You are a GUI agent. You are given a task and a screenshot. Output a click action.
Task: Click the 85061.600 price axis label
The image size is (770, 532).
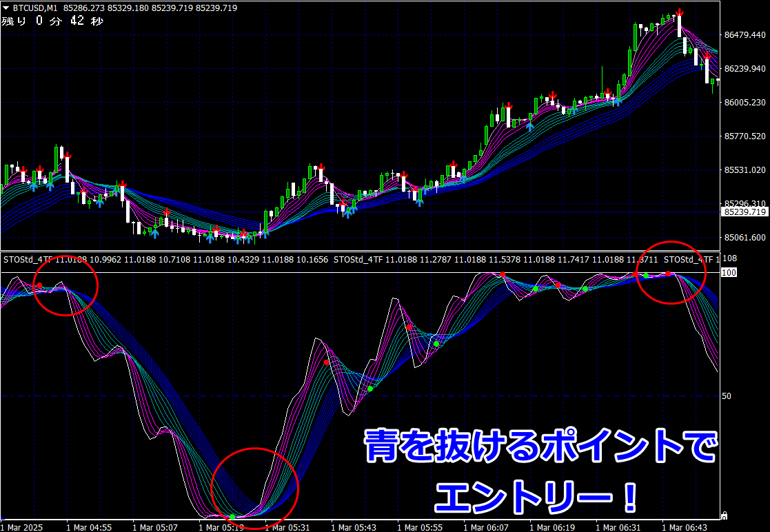(x=745, y=238)
